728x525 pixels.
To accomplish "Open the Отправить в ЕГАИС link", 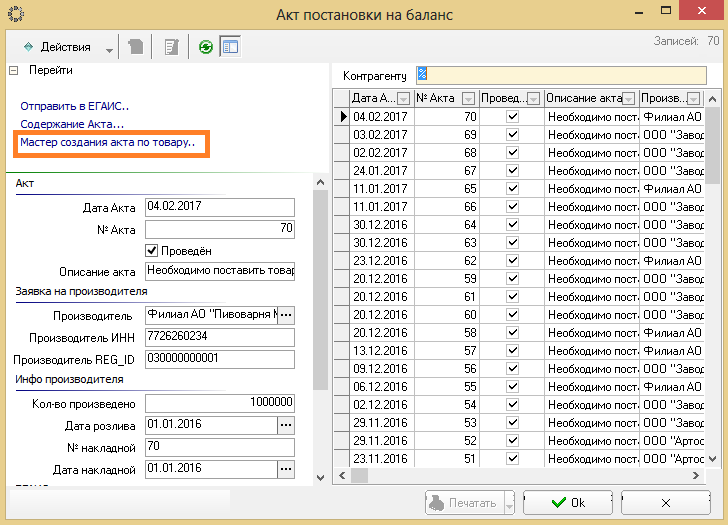I will (74, 106).
